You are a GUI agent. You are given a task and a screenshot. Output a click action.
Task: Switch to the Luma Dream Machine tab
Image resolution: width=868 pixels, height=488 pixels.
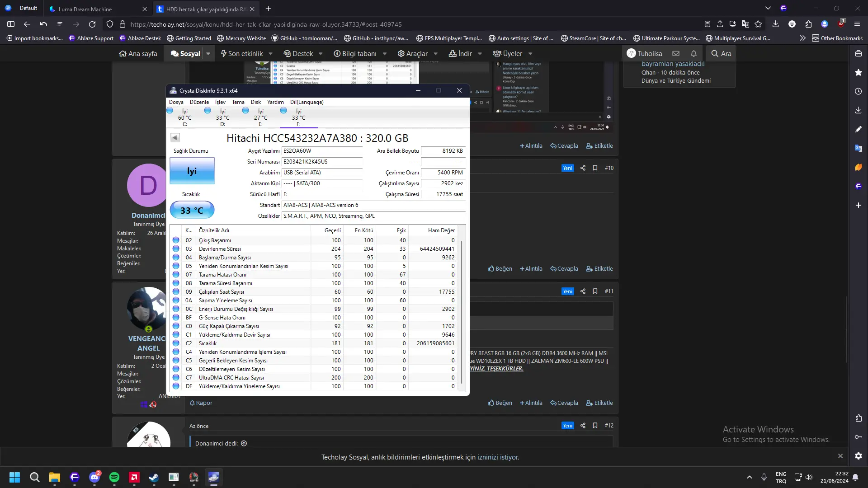[x=98, y=9]
